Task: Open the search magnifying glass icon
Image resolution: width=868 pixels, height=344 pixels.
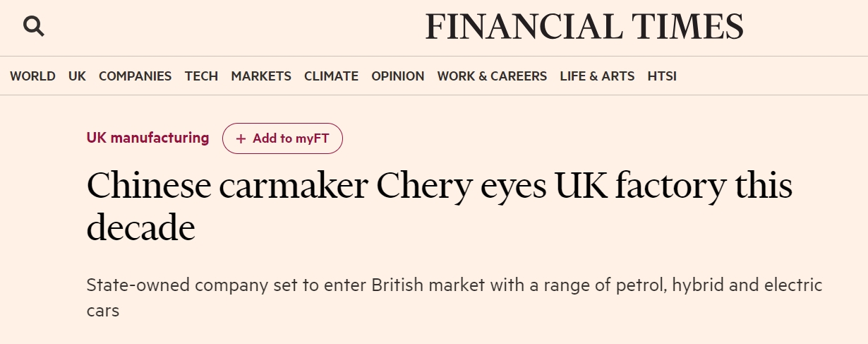Action: pyautogui.click(x=33, y=26)
